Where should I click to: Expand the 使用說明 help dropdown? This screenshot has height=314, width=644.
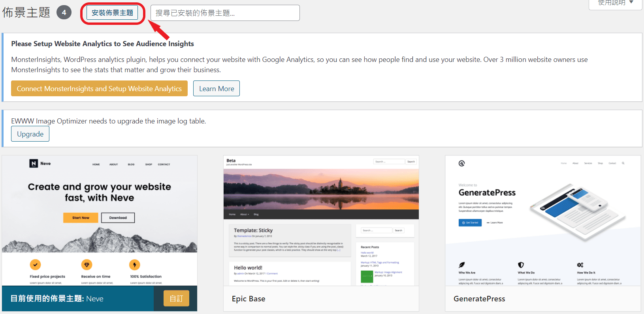616,3
